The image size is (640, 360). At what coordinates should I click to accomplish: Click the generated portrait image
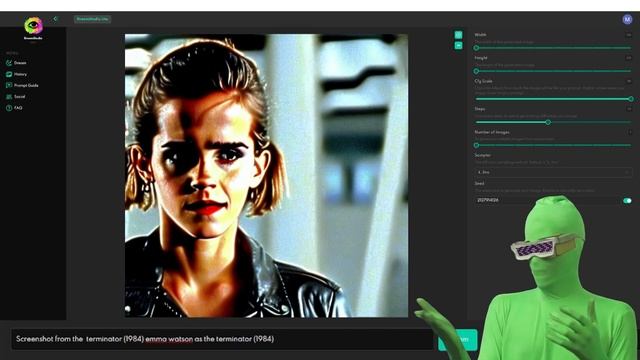coord(266,176)
